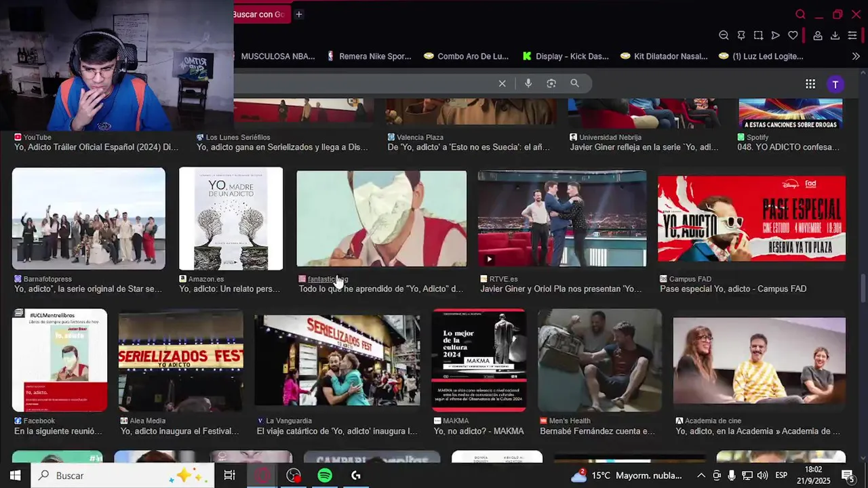
Task: Open Logitech G Hub taskbar icon
Action: 356,476
